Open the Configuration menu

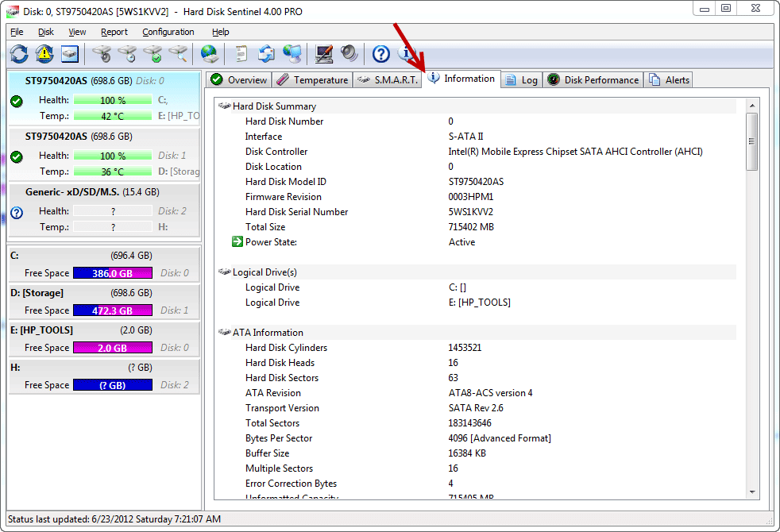coord(168,32)
